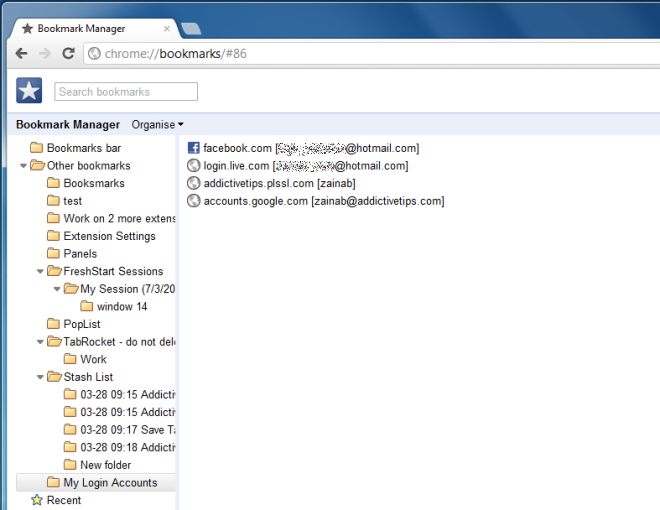Click the globe icon of the accounts.google.com bookmark
Viewport: 660px width, 510px height.
(194, 201)
